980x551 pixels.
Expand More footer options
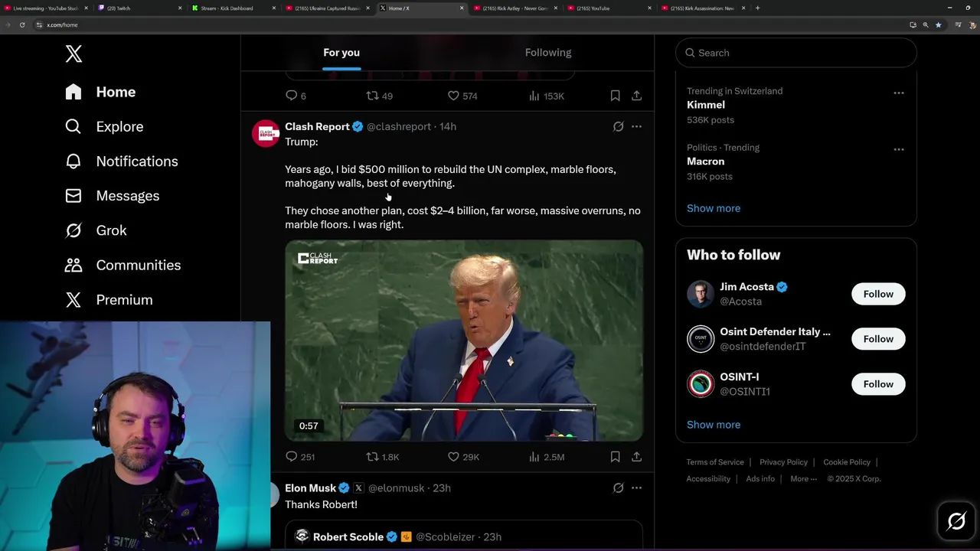[x=803, y=479]
